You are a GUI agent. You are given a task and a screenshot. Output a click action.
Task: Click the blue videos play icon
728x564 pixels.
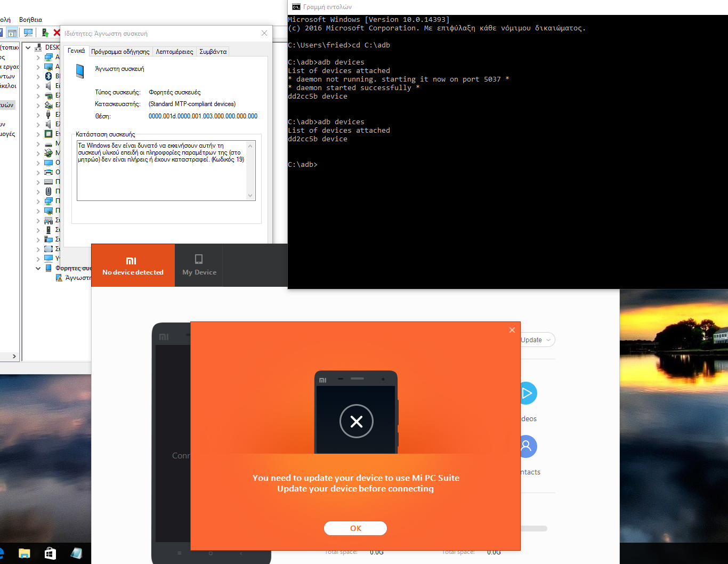(x=527, y=393)
